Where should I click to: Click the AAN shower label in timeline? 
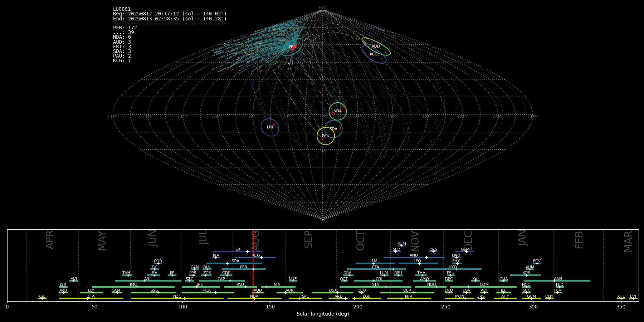[558, 279]
